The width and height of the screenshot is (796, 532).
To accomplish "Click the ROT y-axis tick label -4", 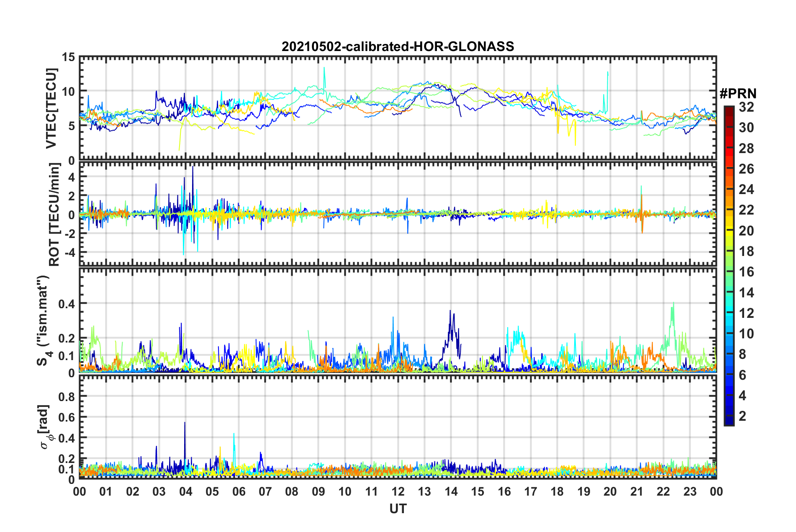I will 69,253.
